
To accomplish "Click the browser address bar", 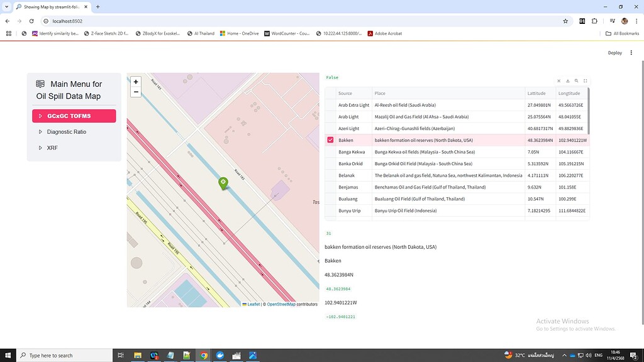I will coord(126,20).
